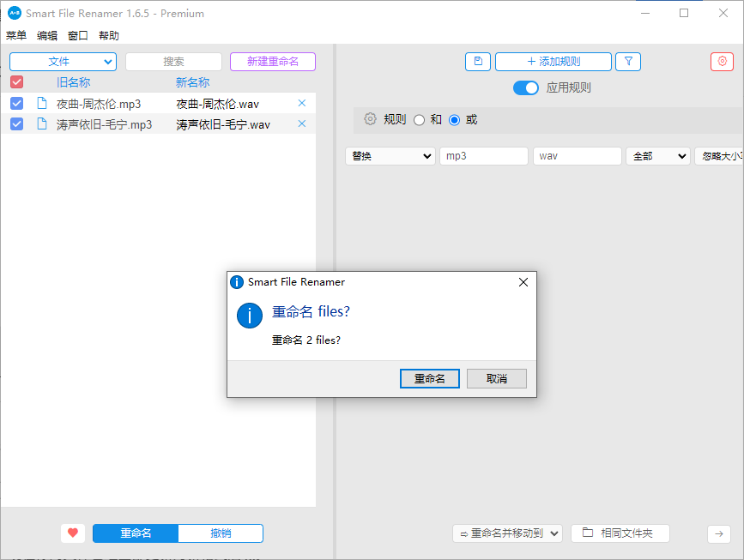Open the 文件 dropdown
The width and height of the screenshot is (744, 560).
(64, 62)
